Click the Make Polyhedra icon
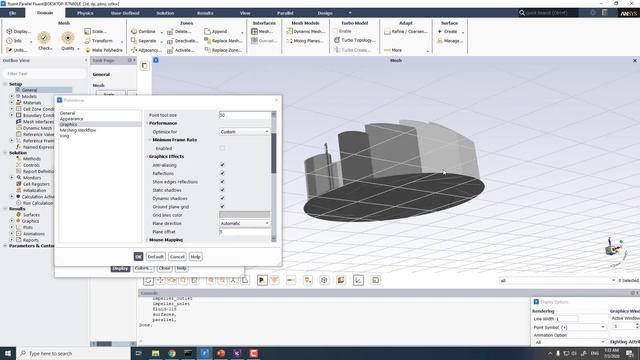Screen dimensions: 640x360 click(x=88, y=50)
